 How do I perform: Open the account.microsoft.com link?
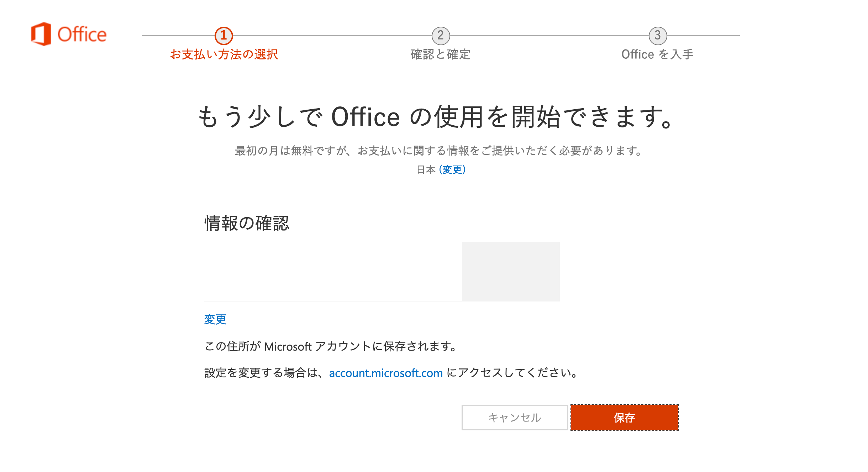point(386,373)
